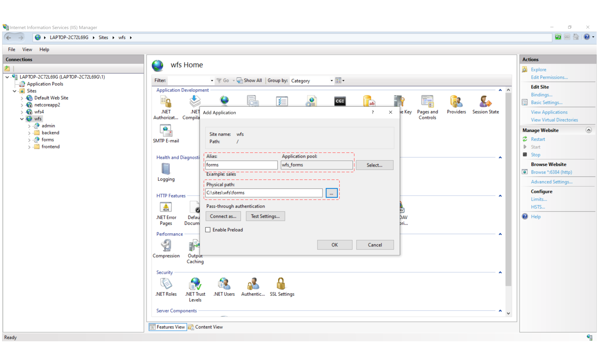Open the .NET Roles feature
Image resolution: width=599 pixels, height=364 pixels.
[x=166, y=287]
